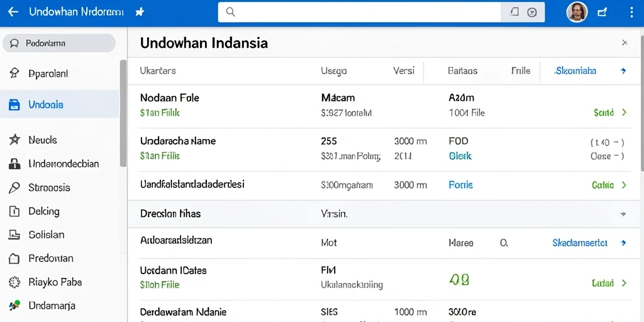Click the Porrie link
The height and width of the screenshot is (322, 644).
click(461, 186)
